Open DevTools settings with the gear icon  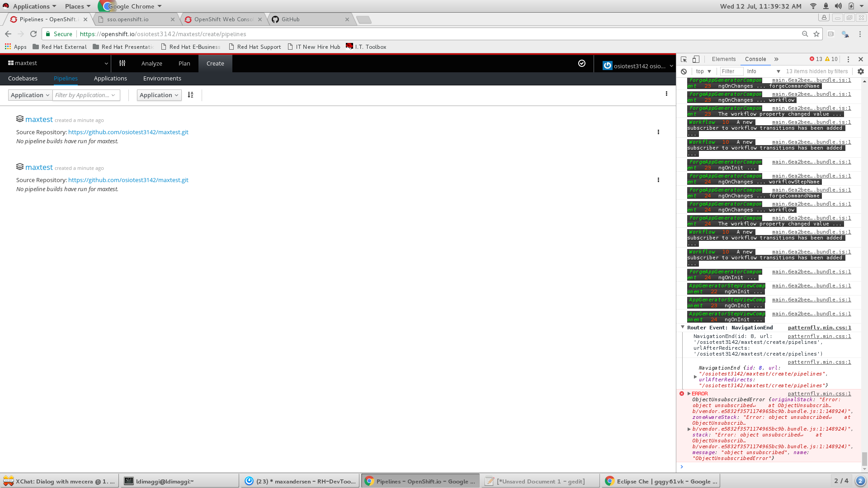[860, 71]
